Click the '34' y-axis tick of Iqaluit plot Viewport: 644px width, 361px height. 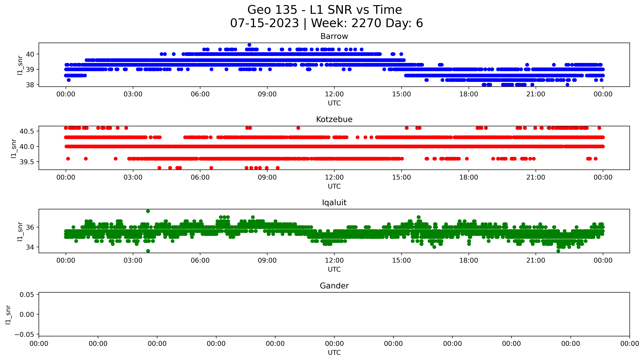pyautogui.click(x=30, y=247)
